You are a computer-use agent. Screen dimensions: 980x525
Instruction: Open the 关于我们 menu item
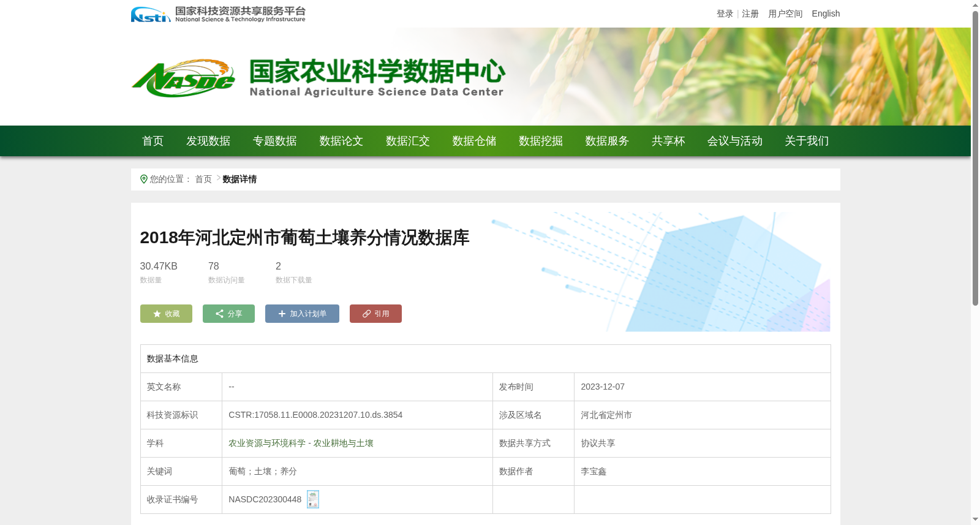[x=807, y=141]
